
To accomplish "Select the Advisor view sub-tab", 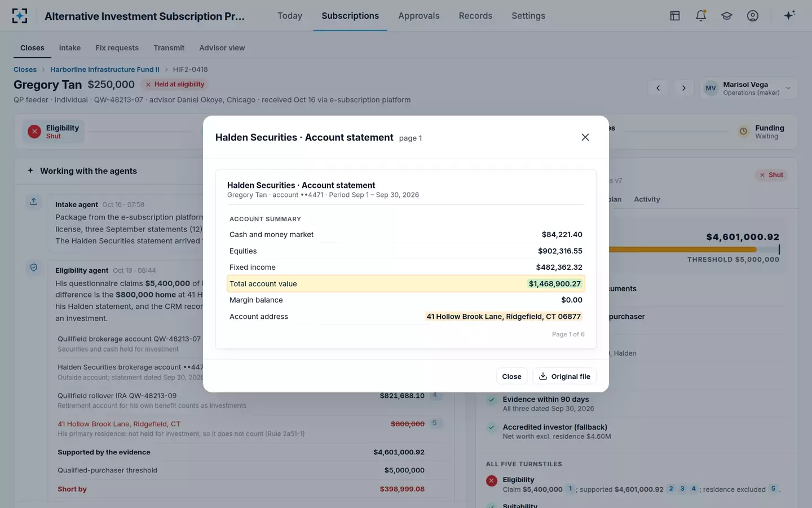I will pyautogui.click(x=222, y=48).
